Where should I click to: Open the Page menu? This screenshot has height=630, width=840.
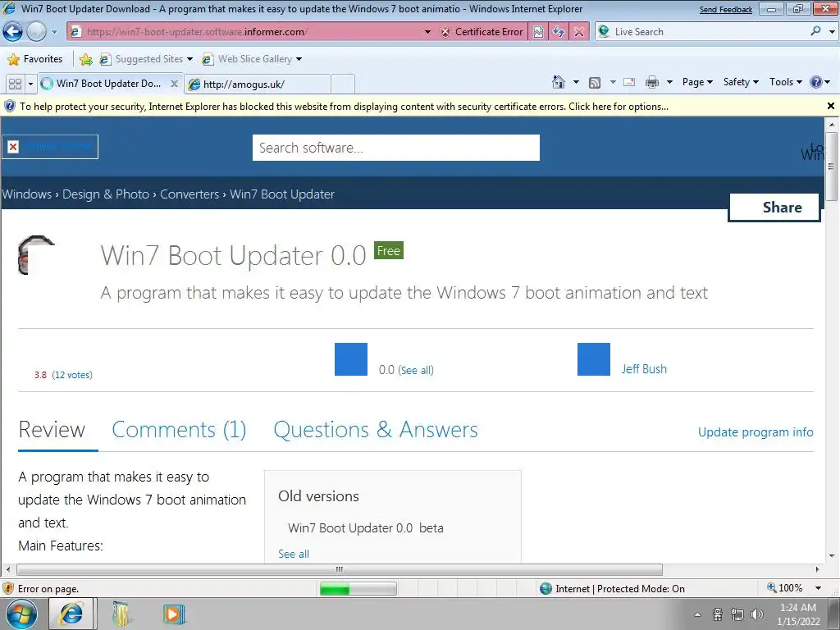[x=697, y=82]
